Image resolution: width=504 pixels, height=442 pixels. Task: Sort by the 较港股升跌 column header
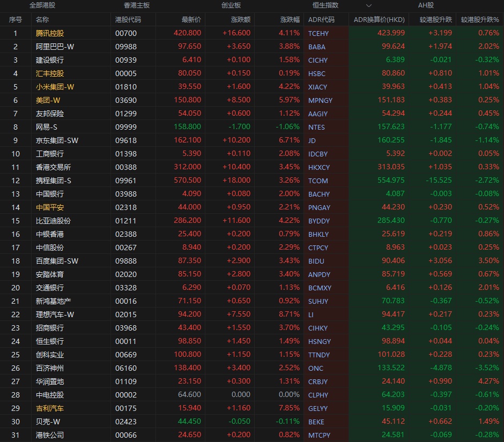pos(436,20)
